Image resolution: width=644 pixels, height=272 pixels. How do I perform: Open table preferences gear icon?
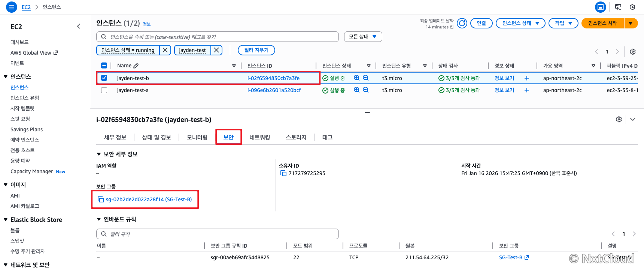pyautogui.click(x=633, y=52)
